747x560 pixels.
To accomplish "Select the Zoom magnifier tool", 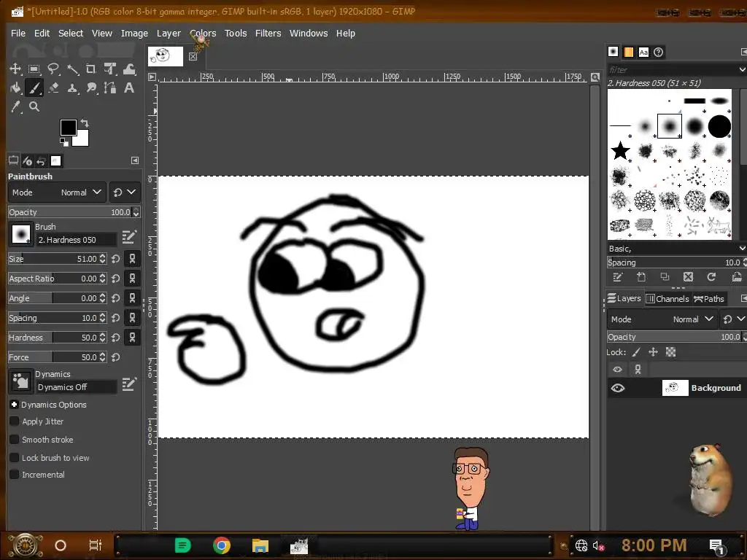I will (x=34, y=106).
